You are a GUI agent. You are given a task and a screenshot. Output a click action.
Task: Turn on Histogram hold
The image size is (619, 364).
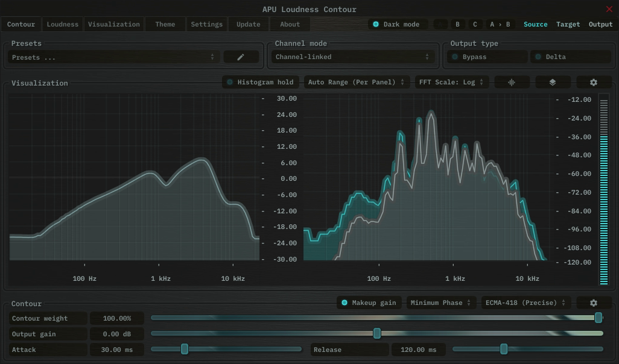click(260, 82)
